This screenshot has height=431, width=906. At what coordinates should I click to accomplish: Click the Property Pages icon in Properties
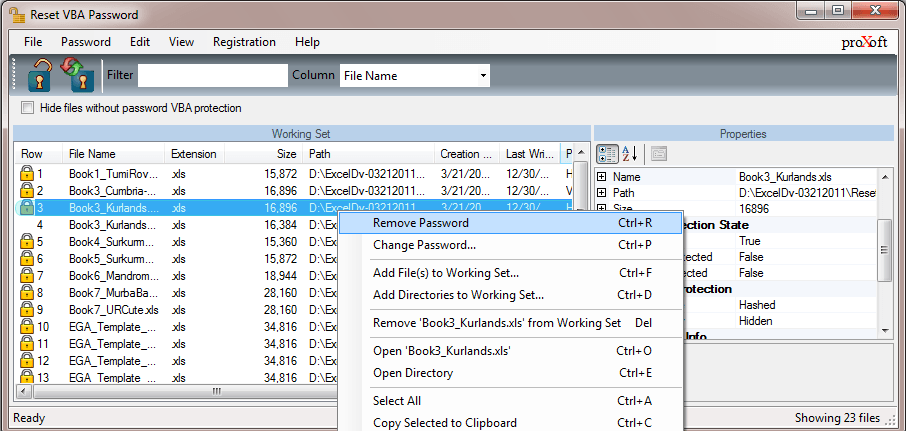(x=659, y=154)
